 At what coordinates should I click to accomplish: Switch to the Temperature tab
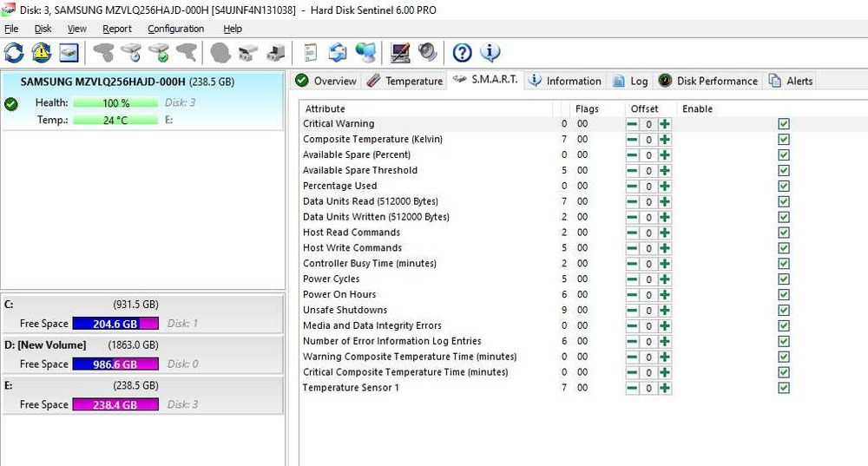click(404, 81)
